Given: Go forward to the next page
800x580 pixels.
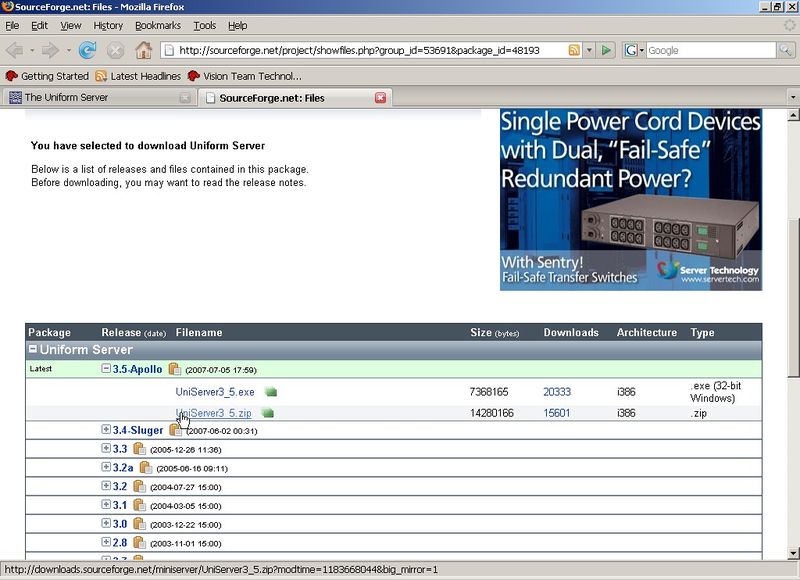Looking at the screenshot, I should (50, 50).
